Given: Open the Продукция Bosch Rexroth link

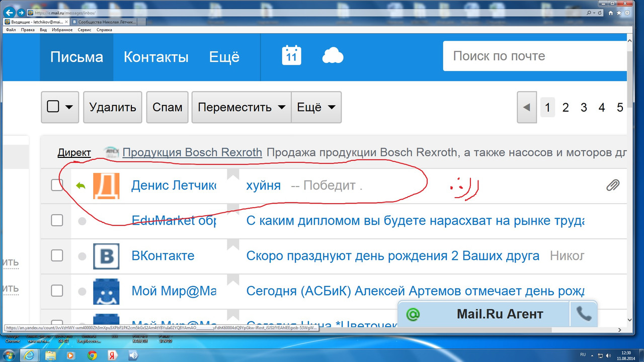Looking at the screenshot, I should coord(192,152).
